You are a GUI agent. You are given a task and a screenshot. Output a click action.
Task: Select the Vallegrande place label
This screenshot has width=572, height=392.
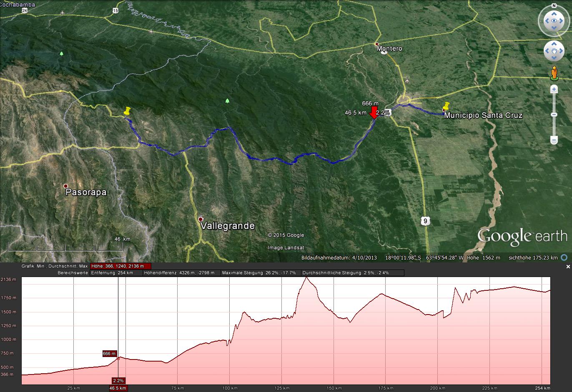point(227,226)
